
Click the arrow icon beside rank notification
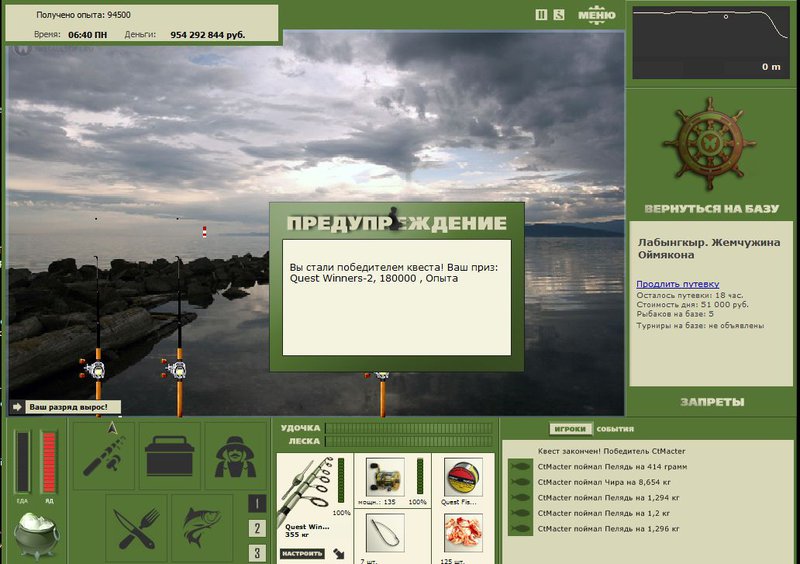tap(17, 407)
